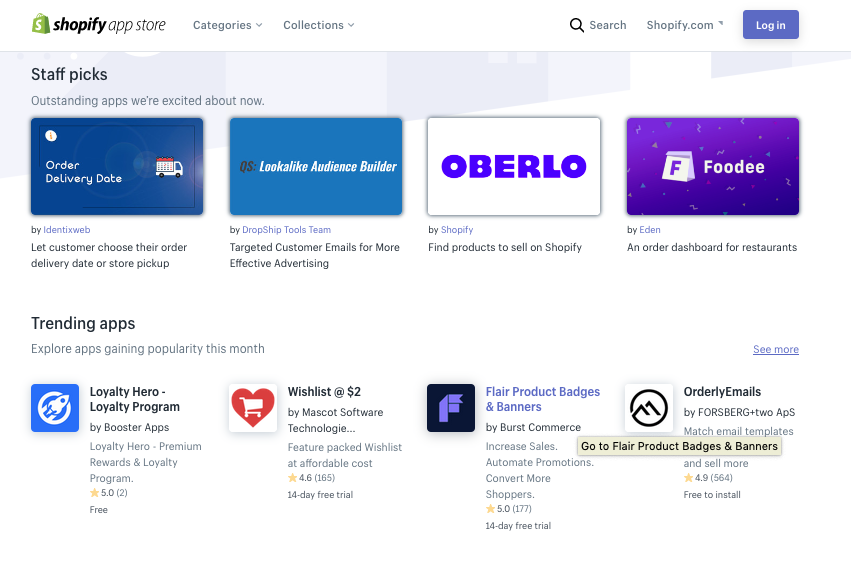Click See more for Trending apps
Image resolution: width=851 pixels, height=578 pixels.
pos(776,349)
